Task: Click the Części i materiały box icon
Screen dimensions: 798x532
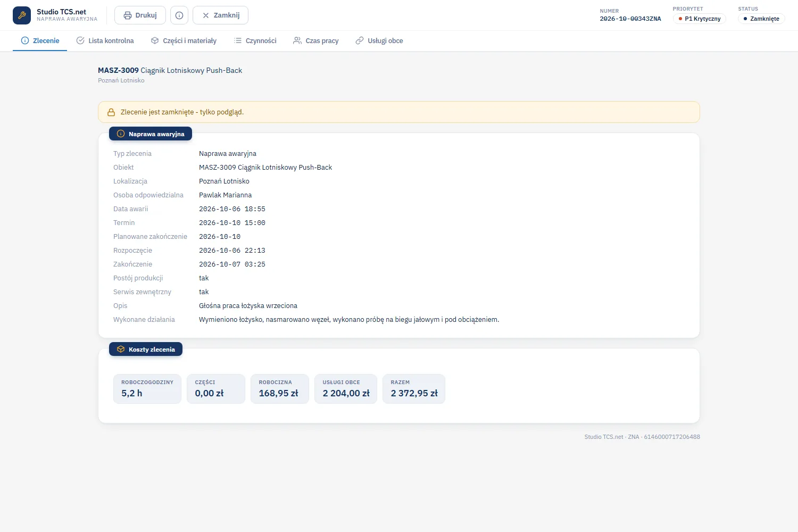Action: 155,40
